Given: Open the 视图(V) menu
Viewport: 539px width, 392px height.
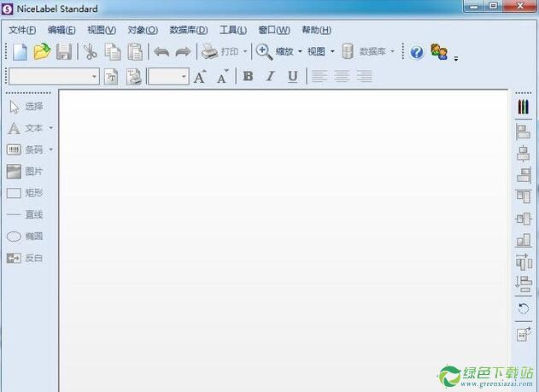Looking at the screenshot, I should pyautogui.click(x=102, y=30).
